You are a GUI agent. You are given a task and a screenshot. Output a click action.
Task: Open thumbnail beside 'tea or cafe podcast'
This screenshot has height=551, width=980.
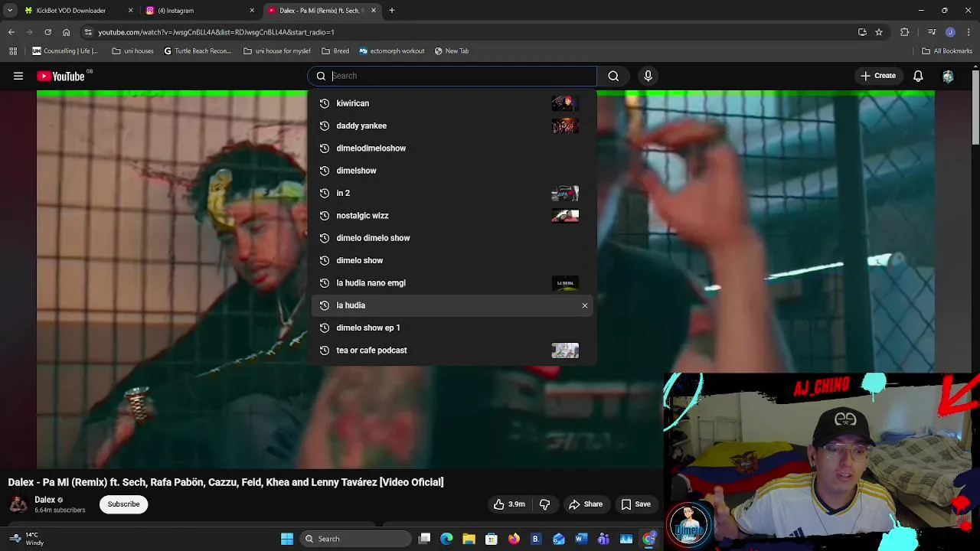click(x=565, y=350)
